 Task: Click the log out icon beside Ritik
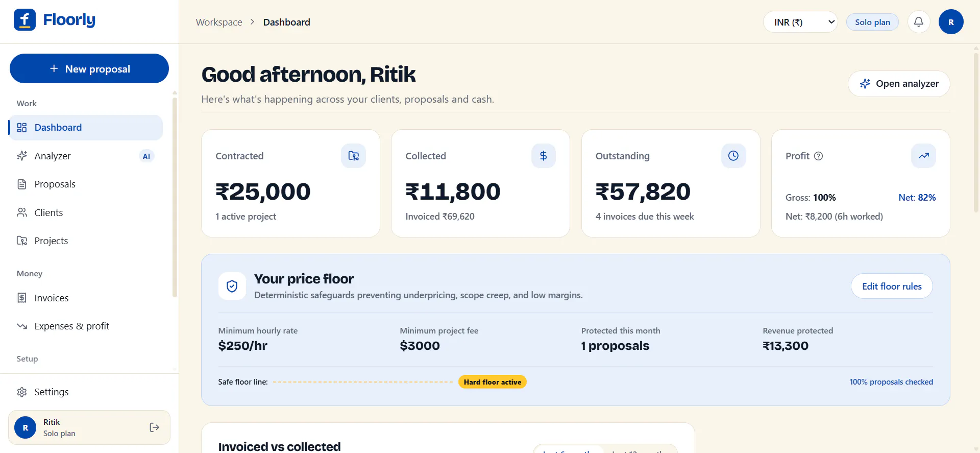pyautogui.click(x=155, y=427)
